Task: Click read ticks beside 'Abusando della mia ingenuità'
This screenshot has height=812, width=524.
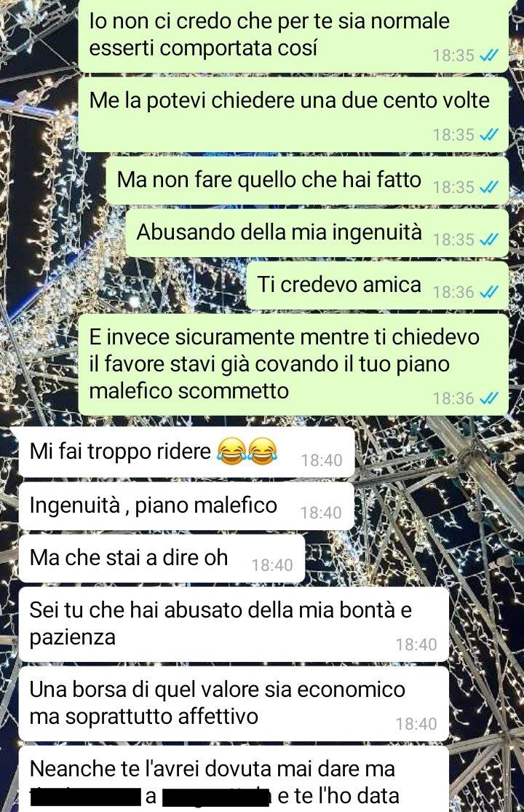Action: [x=489, y=240]
